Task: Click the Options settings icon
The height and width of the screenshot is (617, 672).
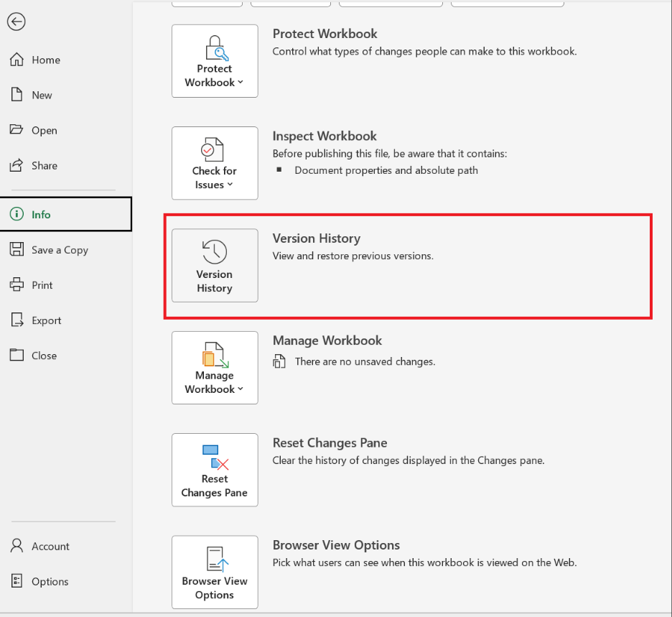Action: pyautogui.click(x=17, y=581)
